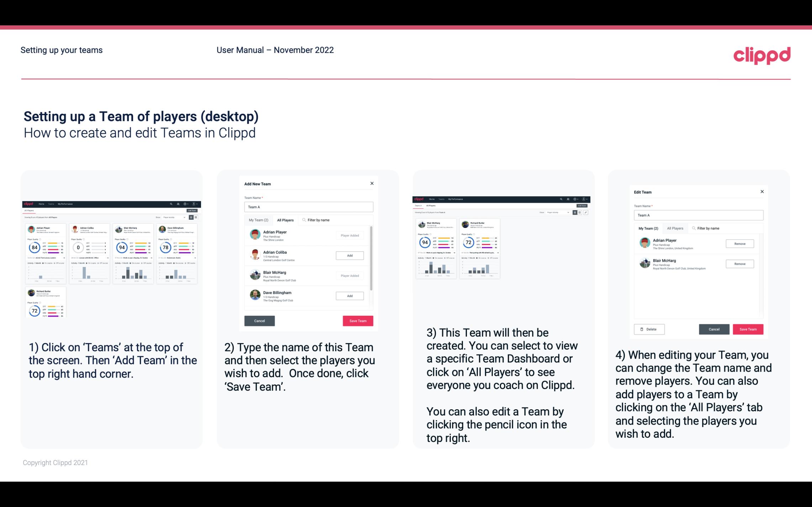The width and height of the screenshot is (812, 507).
Task: Click Save Team button in Add New Team
Action: coord(357,320)
